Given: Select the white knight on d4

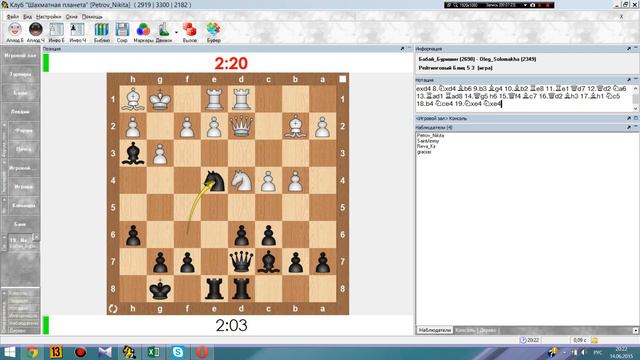Looking at the screenshot, I should tap(241, 180).
